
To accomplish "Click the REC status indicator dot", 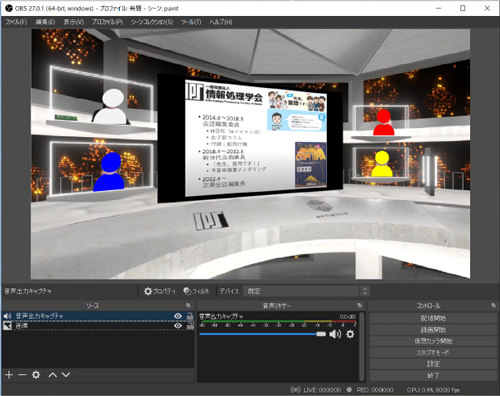I will tap(349, 390).
